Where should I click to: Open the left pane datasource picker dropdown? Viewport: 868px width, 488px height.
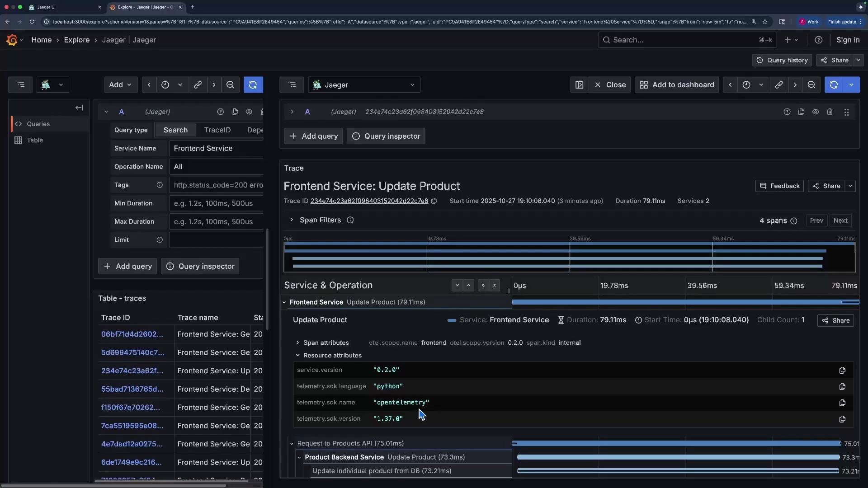53,84
